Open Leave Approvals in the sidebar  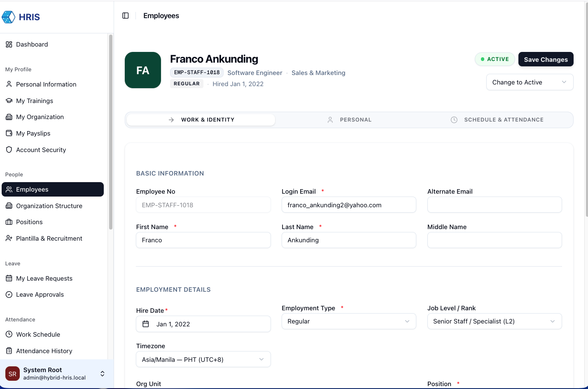40,295
